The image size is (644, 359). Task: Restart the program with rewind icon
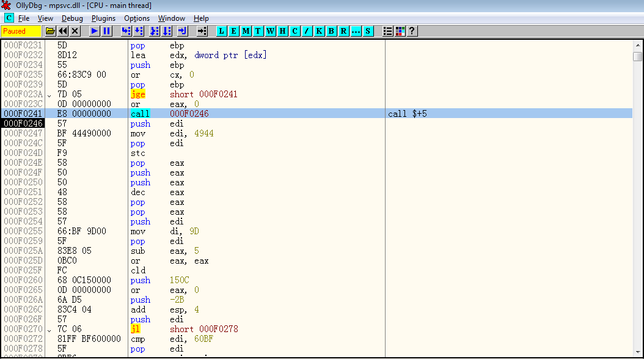coord(63,31)
